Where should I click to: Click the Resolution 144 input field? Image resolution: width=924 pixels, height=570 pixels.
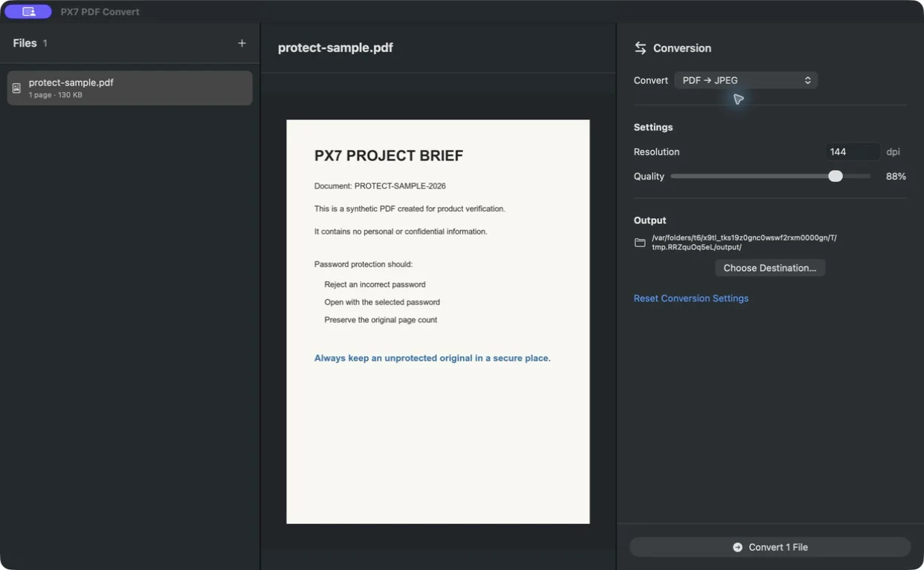(x=853, y=151)
